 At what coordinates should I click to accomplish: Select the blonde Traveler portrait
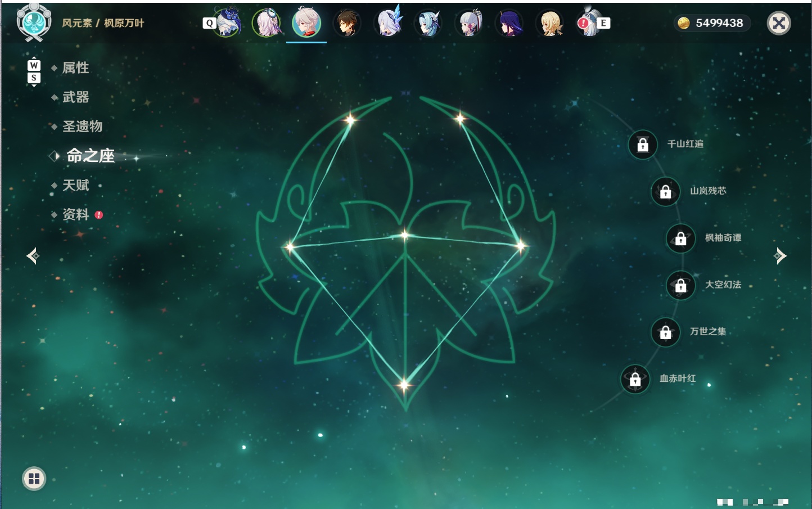click(550, 23)
